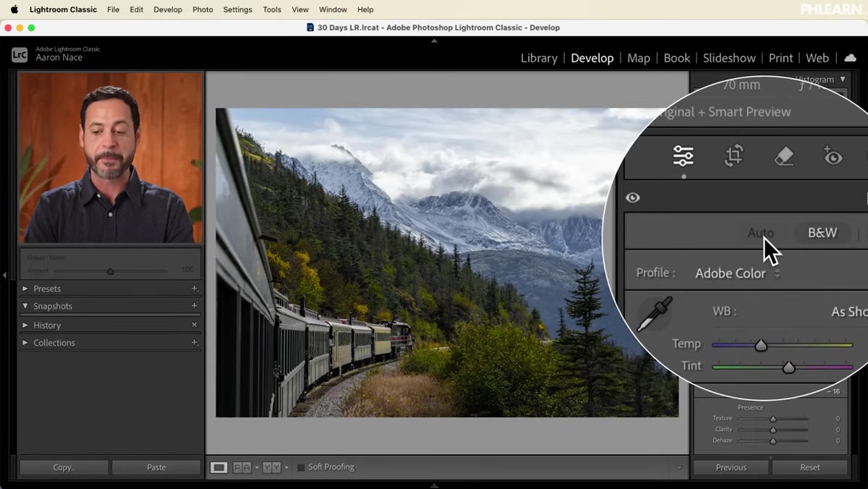868x489 pixels.
Task: Open the Tools menu
Action: pos(272,9)
